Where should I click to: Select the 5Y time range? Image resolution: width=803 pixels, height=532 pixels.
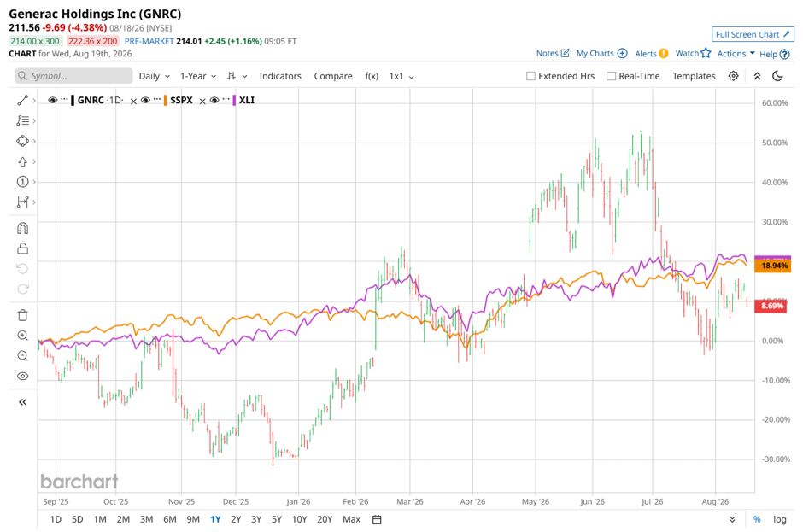[x=277, y=520]
